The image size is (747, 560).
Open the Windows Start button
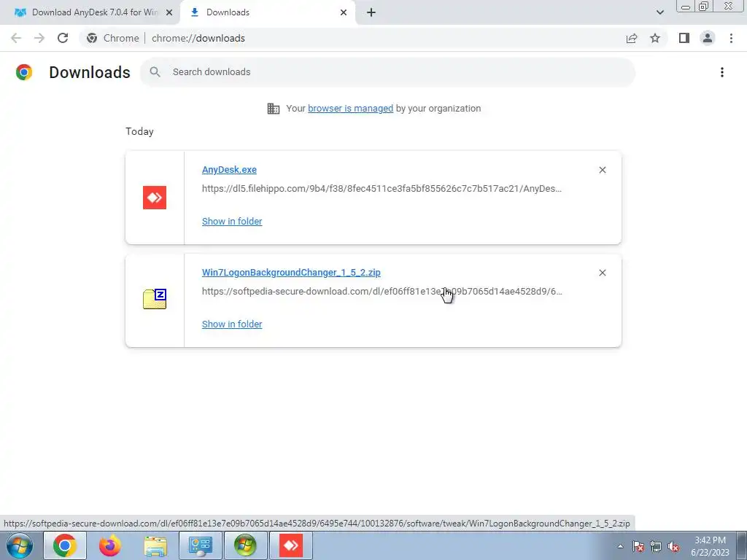[x=20, y=545]
